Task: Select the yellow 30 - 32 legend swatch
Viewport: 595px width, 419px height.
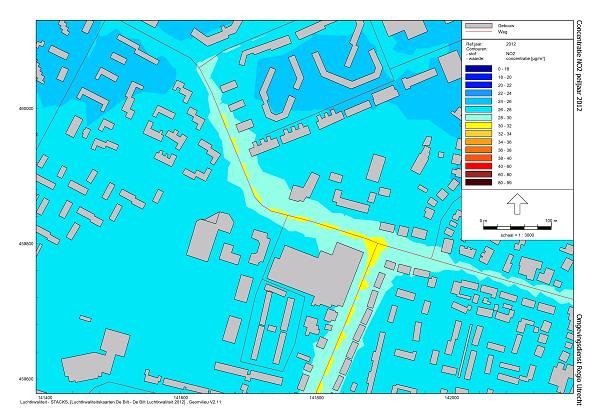Action: (x=479, y=126)
